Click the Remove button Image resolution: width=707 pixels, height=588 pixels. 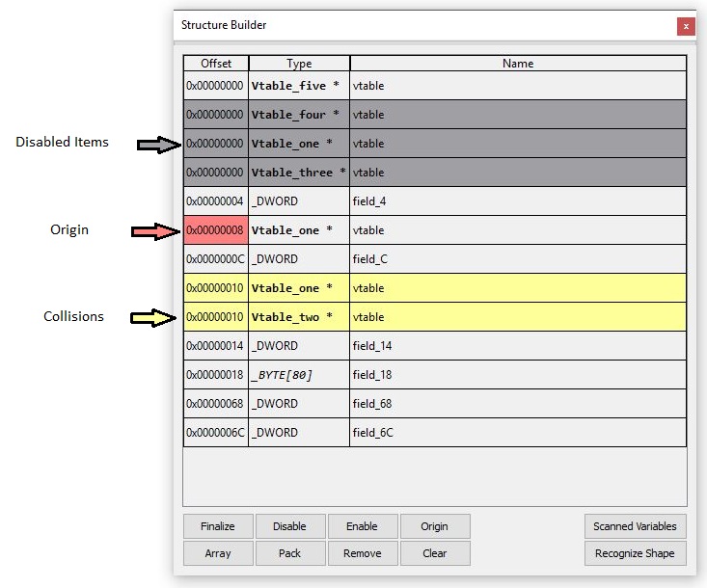(x=363, y=553)
